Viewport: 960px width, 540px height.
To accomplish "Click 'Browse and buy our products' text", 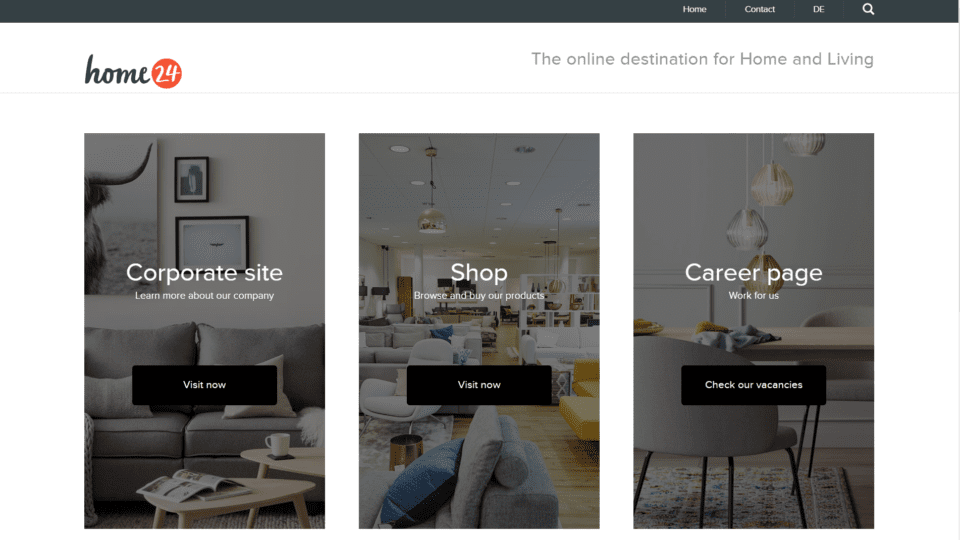I will coord(479,295).
